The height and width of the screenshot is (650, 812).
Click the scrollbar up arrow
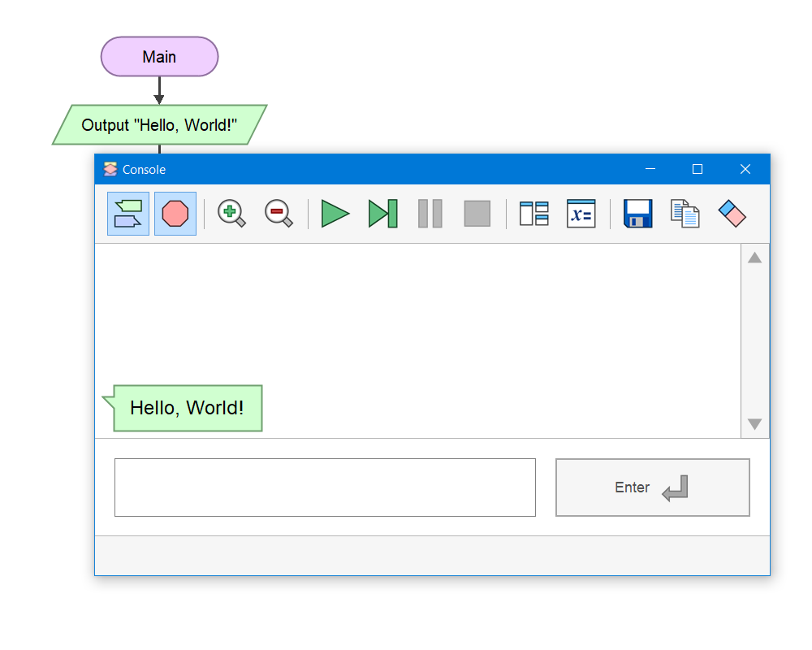pos(755,258)
